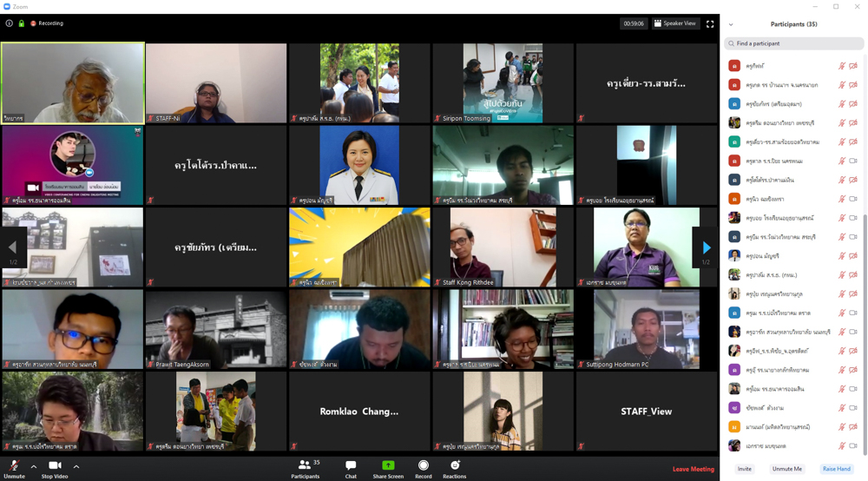Click the green Share Screen icon
The height and width of the screenshot is (481, 868).
[x=388, y=467]
